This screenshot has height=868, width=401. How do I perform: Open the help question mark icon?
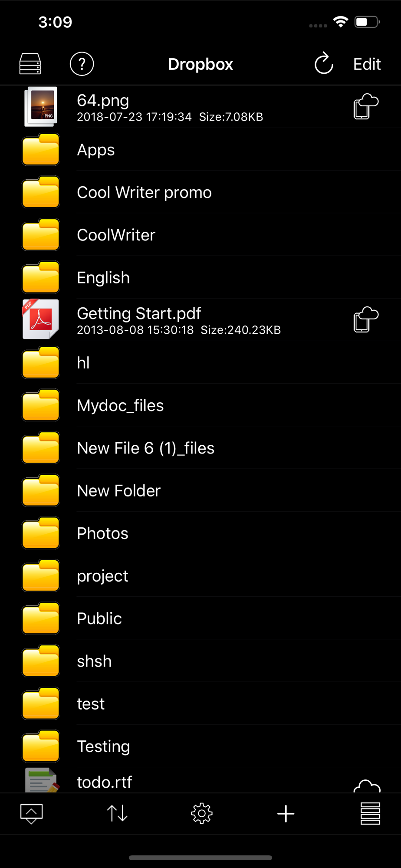tap(82, 64)
